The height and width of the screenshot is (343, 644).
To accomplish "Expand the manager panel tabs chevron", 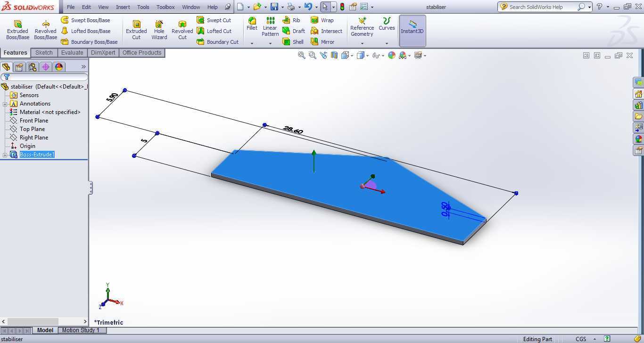I will coord(83,67).
